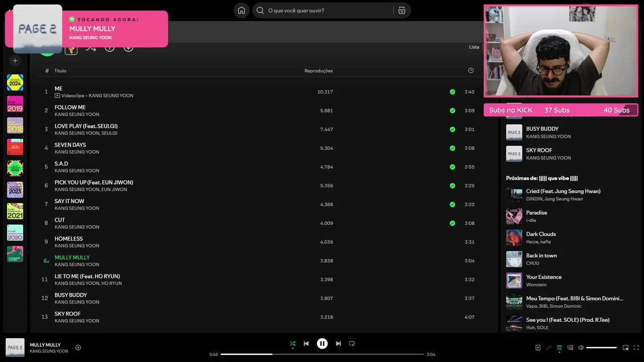Open the miniplayer
The height and width of the screenshot is (362, 644).
(625, 347)
